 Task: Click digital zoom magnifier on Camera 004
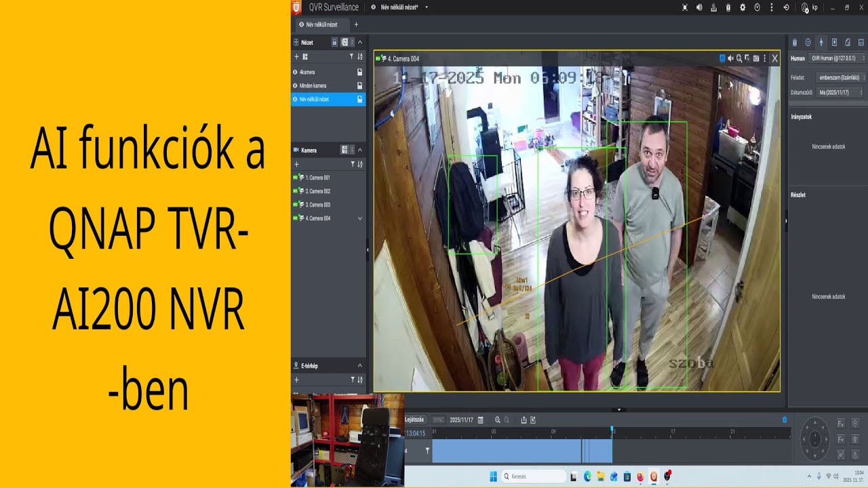point(739,58)
